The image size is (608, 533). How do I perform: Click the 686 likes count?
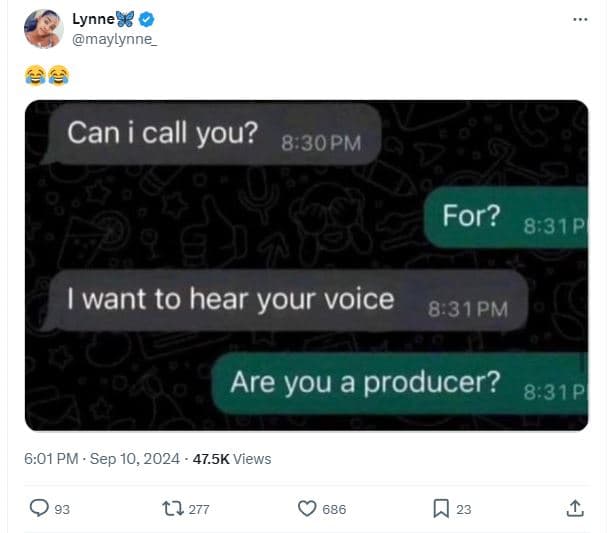(x=334, y=509)
